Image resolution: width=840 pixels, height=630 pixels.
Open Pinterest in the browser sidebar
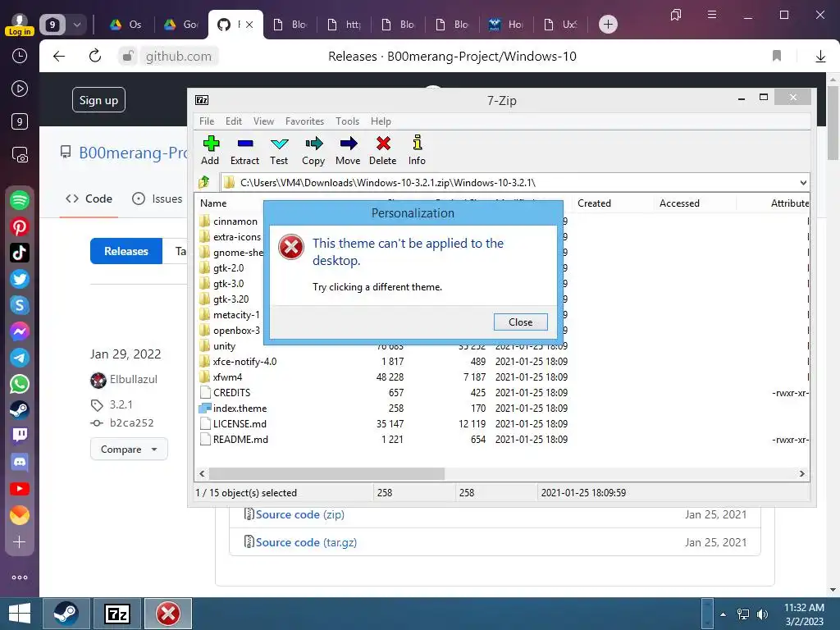(20, 226)
